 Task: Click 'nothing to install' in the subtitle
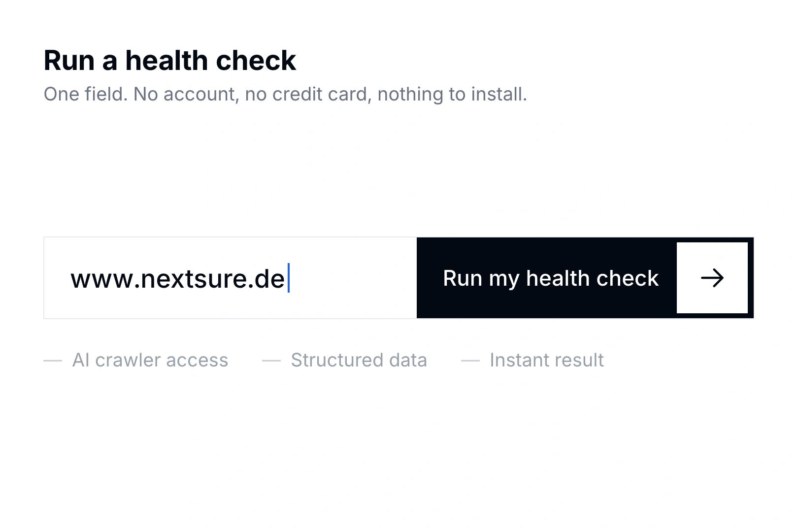pos(452,94)
